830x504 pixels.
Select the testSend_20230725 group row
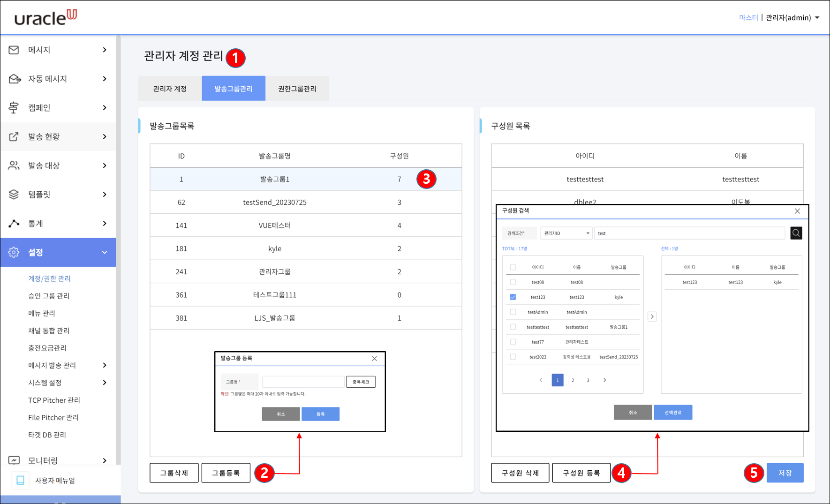(x=306, y=202)
